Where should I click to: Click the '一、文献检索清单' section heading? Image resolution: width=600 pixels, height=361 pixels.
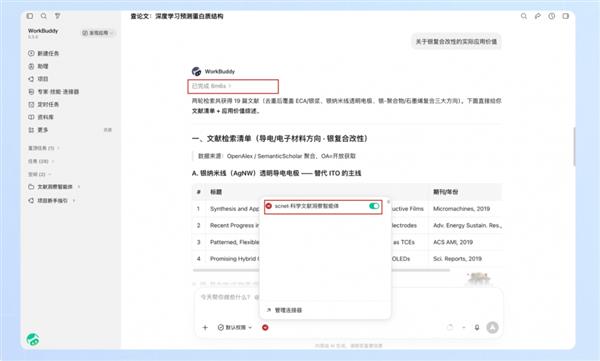coord(280,139)
